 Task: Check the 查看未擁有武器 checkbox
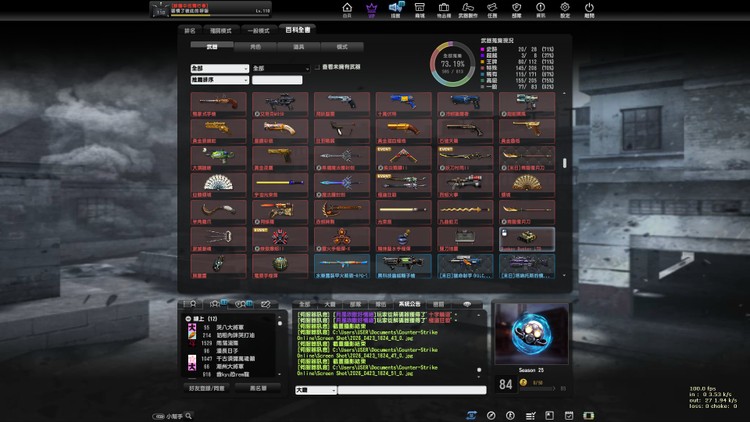317,67
